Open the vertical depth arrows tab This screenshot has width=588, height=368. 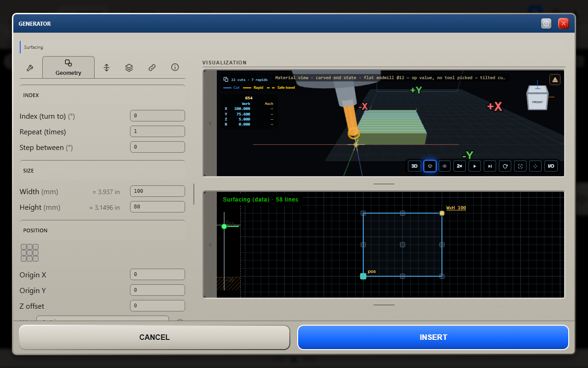pyautogui.click(x=107, y=68)
